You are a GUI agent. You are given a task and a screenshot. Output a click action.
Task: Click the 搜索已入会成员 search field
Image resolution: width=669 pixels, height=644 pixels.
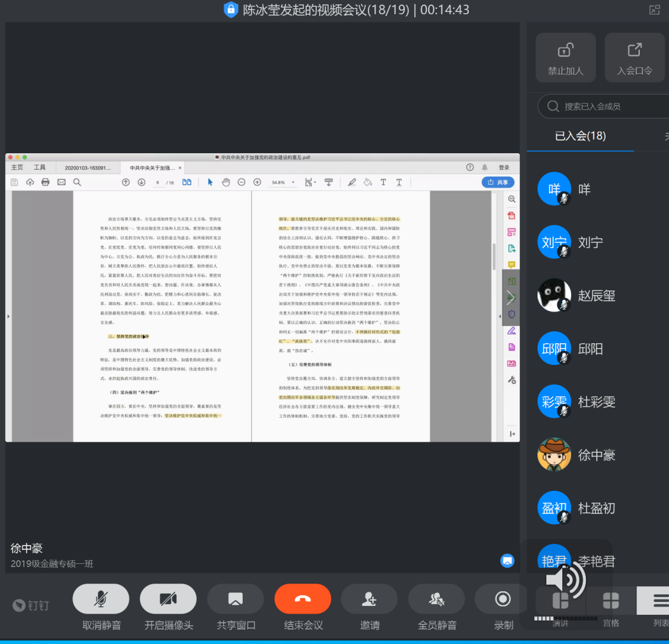(x=604, y=106)
